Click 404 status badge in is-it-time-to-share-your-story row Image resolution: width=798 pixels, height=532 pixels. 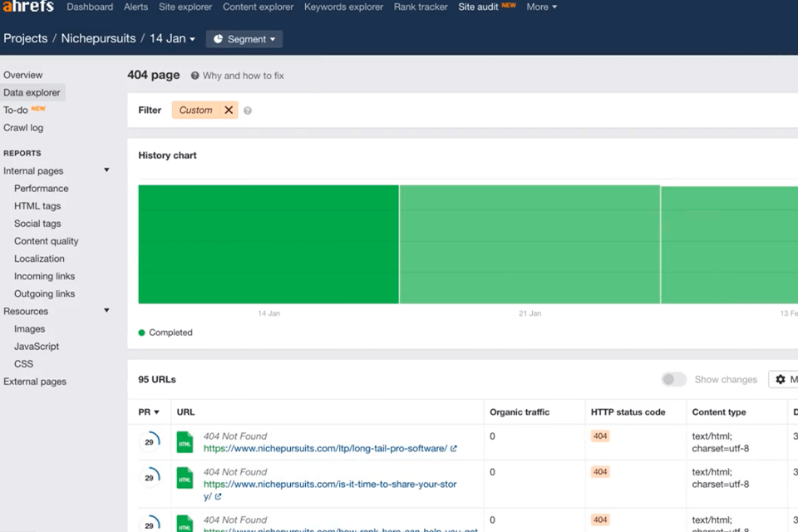click(x=600, y=472)
